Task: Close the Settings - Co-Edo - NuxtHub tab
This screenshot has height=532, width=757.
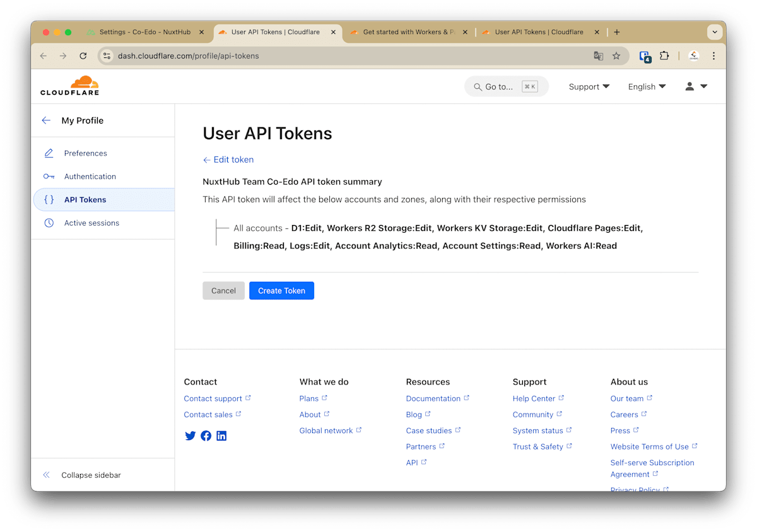Action: pos(202,32)
